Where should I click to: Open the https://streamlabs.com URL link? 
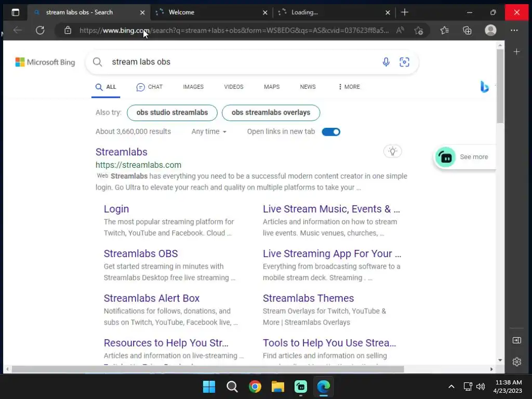pos(138,165)
